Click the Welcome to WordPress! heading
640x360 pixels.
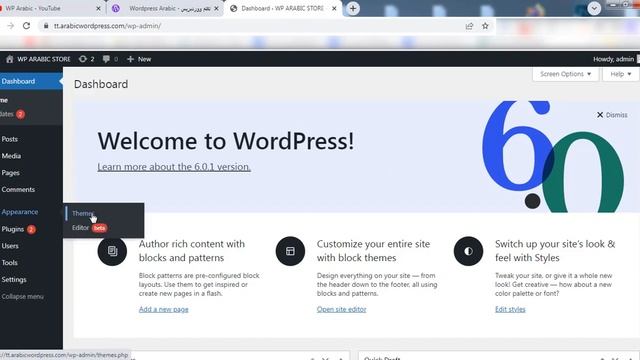point(226,141)
